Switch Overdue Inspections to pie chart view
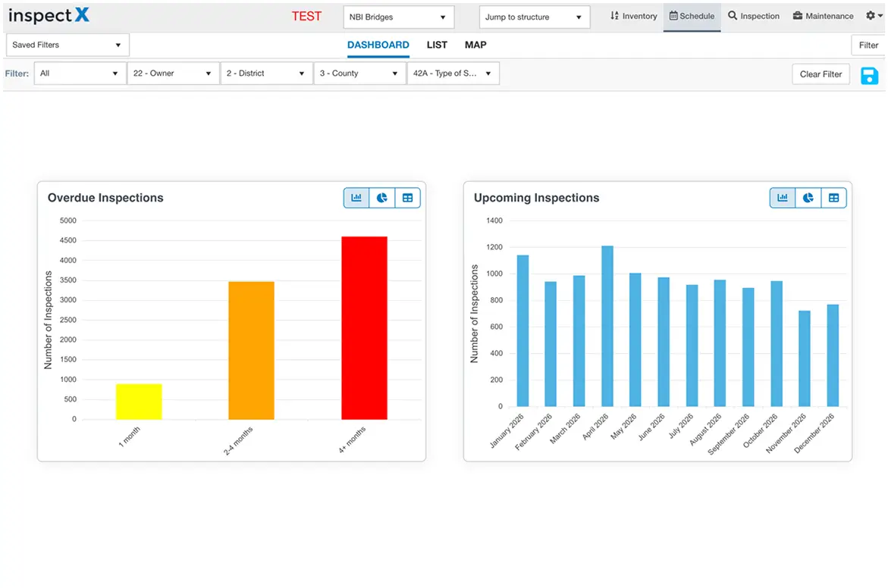The height and width of the screenshot is (588, 888). click(381, 197)
